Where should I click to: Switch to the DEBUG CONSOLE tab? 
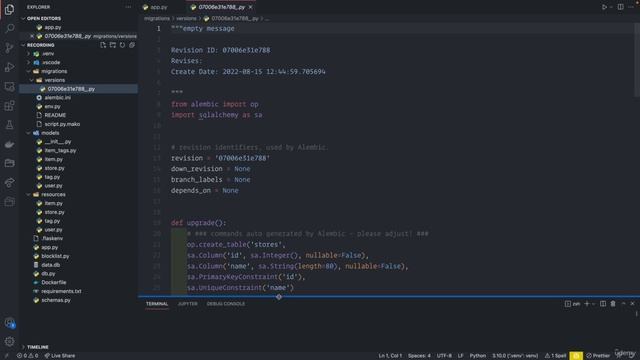click(226, 304)
